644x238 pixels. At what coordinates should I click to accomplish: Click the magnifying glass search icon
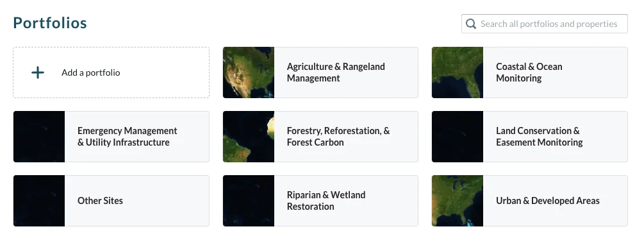[x=471, y=24]
